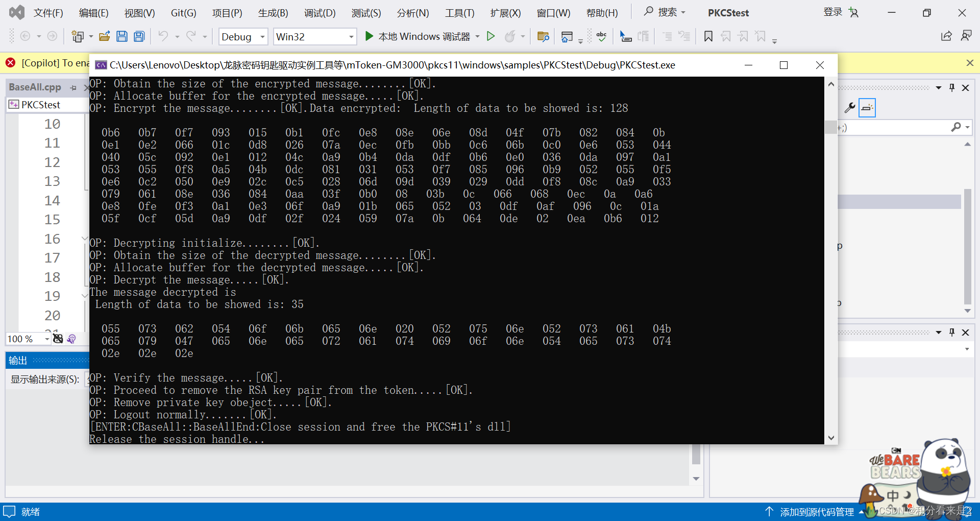Click the search magnifier in the right panel
The image size is (980, 521).
(957, 127)
